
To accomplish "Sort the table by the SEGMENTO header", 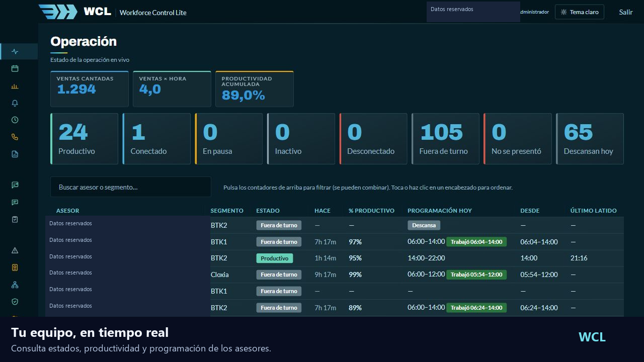I will click(227, 211).
